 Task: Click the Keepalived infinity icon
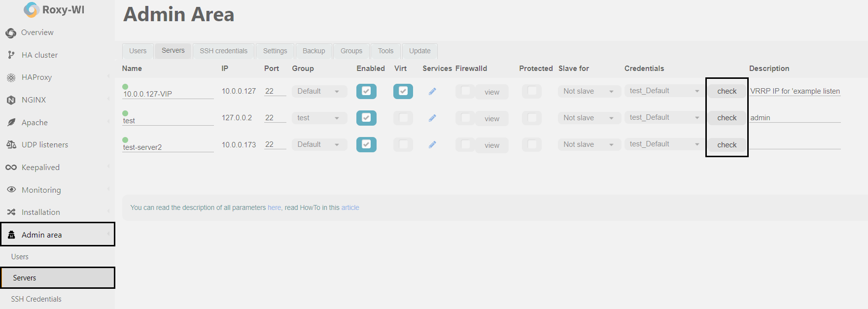[x=11, y=168]
